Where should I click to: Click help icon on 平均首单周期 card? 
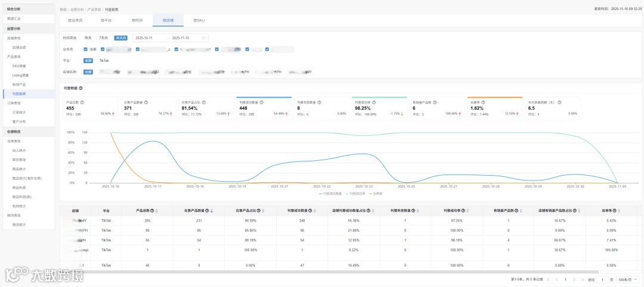coord(559,102)
